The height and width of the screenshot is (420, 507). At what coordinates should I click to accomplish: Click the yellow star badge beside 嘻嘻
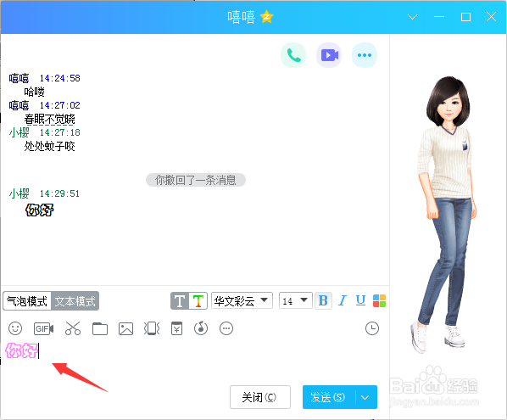[x=267, y=17]
